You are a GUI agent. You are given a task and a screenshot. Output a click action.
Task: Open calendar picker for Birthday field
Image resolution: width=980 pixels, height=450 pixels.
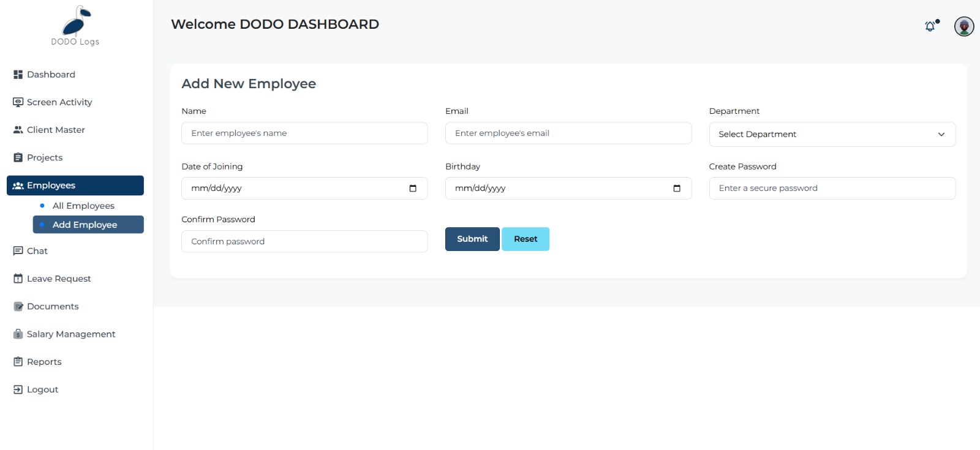[676, 189]
